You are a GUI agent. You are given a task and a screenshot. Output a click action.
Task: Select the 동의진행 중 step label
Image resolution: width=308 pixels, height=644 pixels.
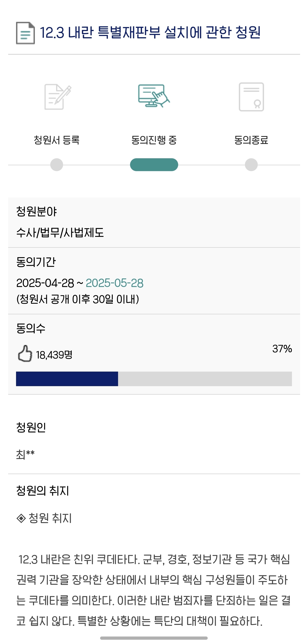(154, 140)
